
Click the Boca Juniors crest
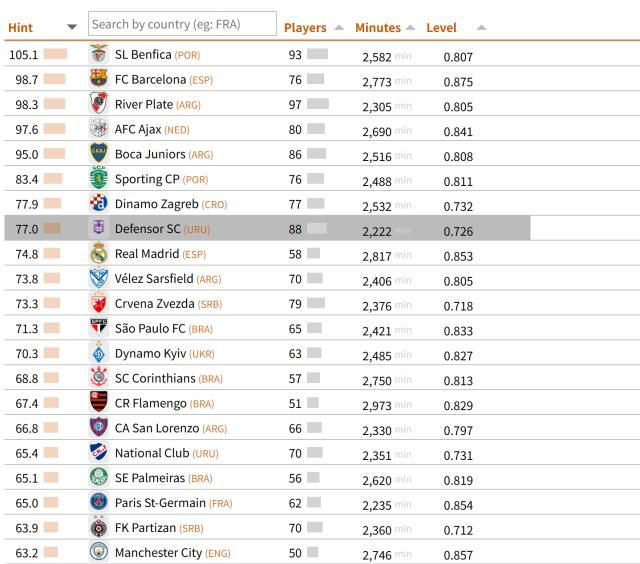pos(98,154)
